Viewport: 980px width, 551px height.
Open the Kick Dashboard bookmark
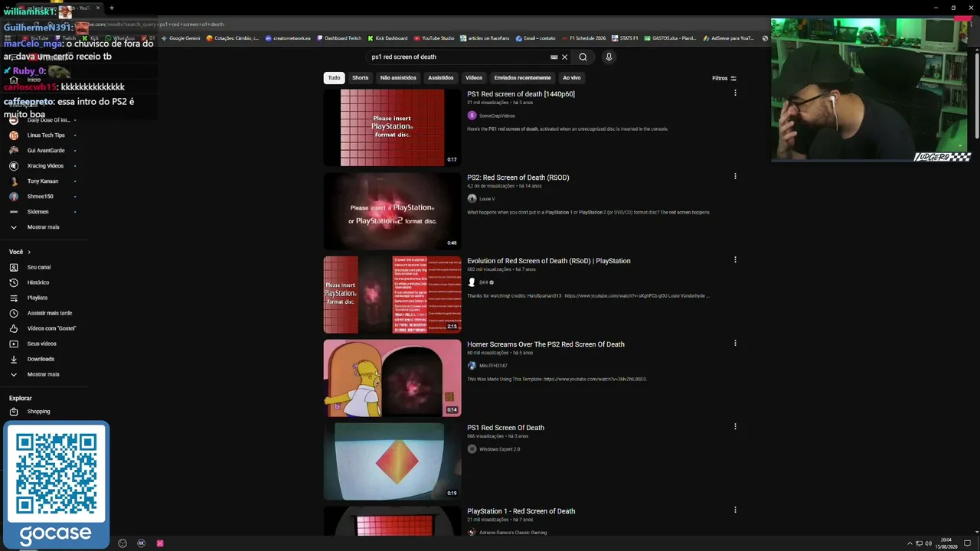pyautogui.click(x=387, y=38)
